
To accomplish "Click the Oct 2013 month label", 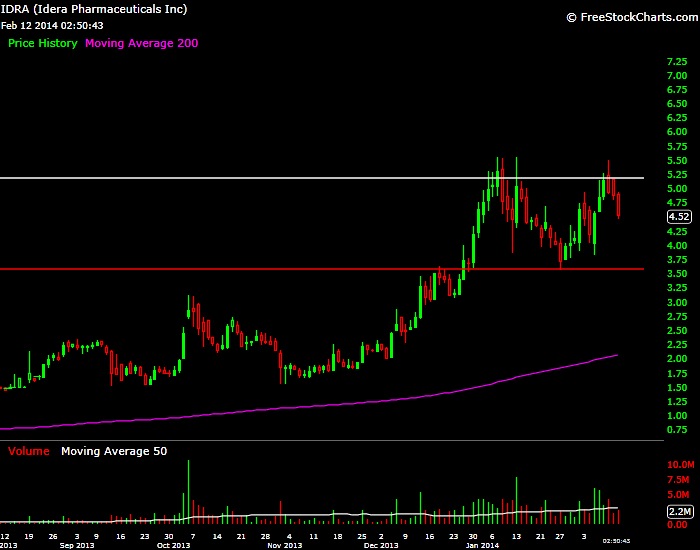I will (x=173, y=545).
